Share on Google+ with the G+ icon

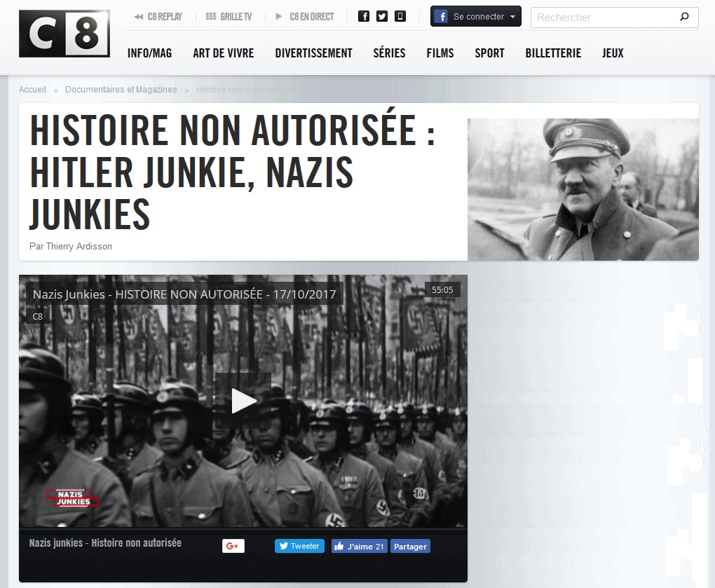(x=233, y=546)
